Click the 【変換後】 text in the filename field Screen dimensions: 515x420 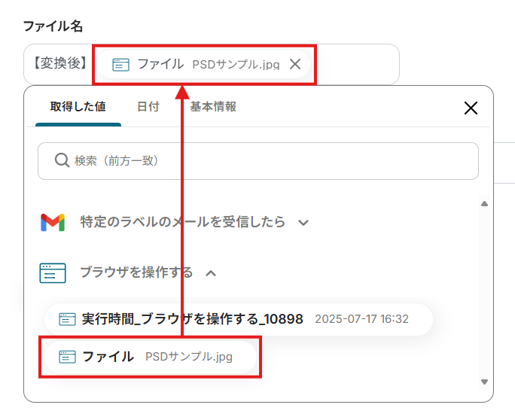(59, 64)
